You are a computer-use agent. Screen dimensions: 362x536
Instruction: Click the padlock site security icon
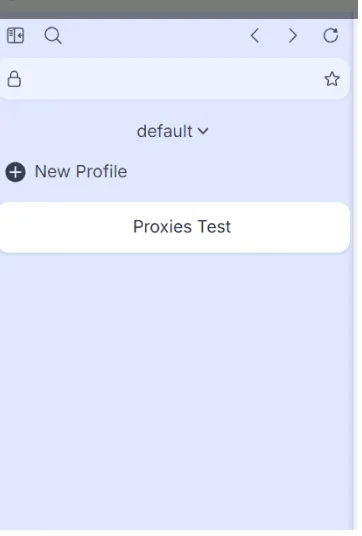click(14, 79)
